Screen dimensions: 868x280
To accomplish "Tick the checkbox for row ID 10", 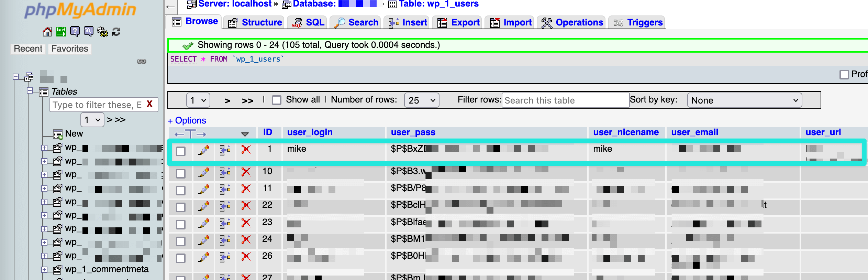I will coord(181,173).
